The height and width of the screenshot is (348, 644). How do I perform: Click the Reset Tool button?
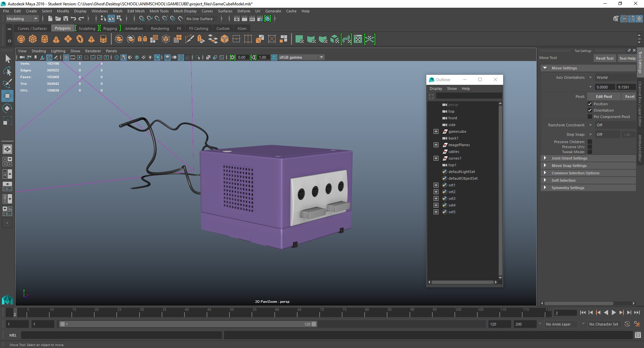(x=604, y=58)
